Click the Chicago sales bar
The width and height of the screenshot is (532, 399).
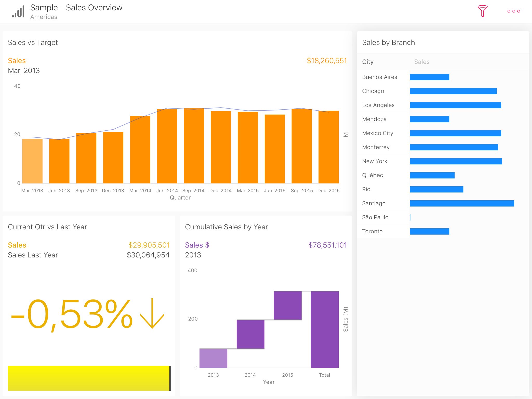click(x=453, y=91)
